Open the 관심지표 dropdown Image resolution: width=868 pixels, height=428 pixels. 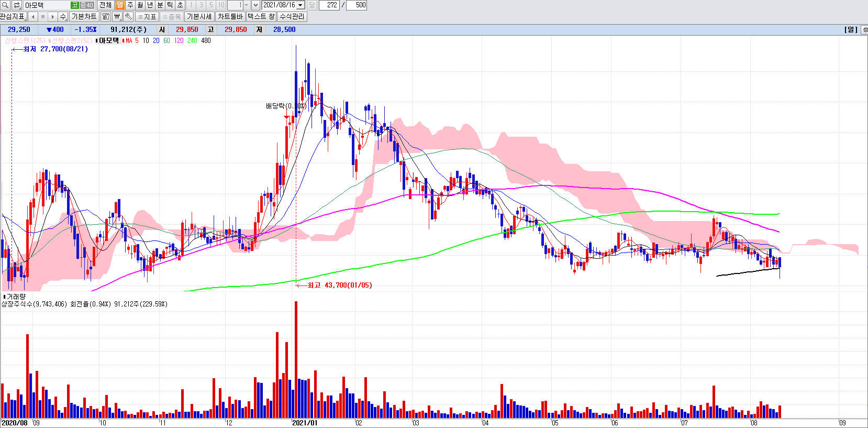click(13, 17)
